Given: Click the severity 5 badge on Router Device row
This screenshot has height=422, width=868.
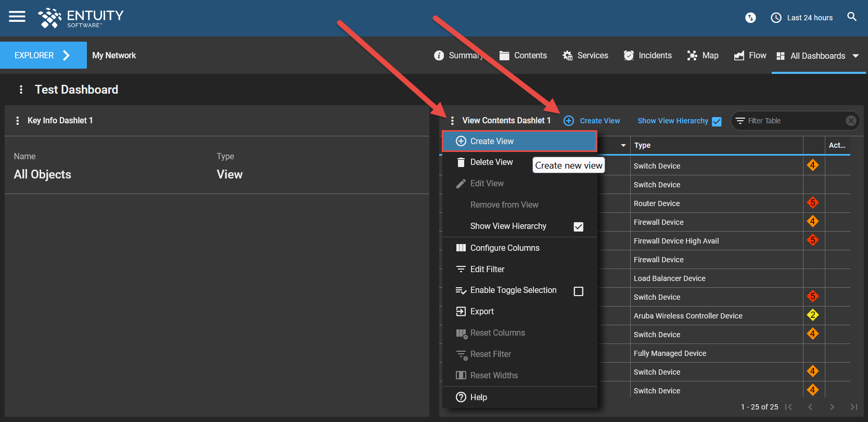Looking at the screenshot, I should (x=813, y=203).
